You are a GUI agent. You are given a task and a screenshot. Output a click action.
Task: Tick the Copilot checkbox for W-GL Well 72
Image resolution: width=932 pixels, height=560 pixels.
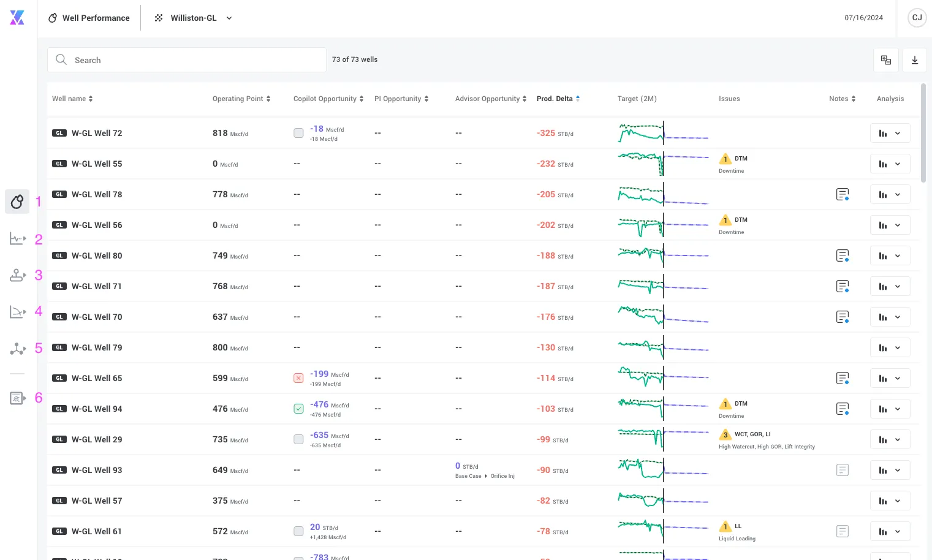click(298, 133)
